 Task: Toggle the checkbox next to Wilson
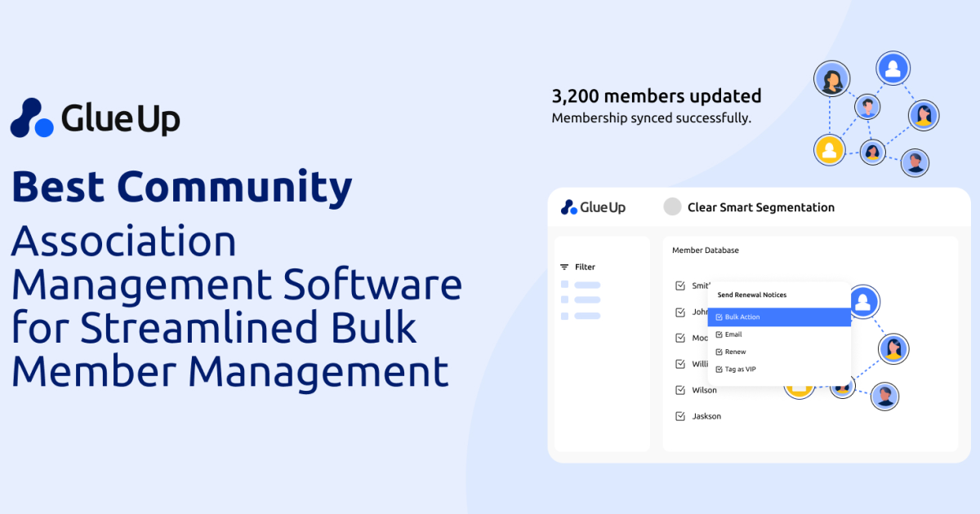point(679,390)
